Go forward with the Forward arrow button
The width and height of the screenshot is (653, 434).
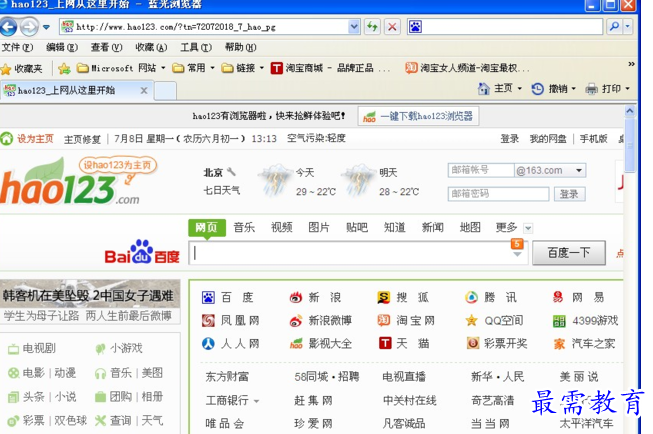[x=29, y=27]
